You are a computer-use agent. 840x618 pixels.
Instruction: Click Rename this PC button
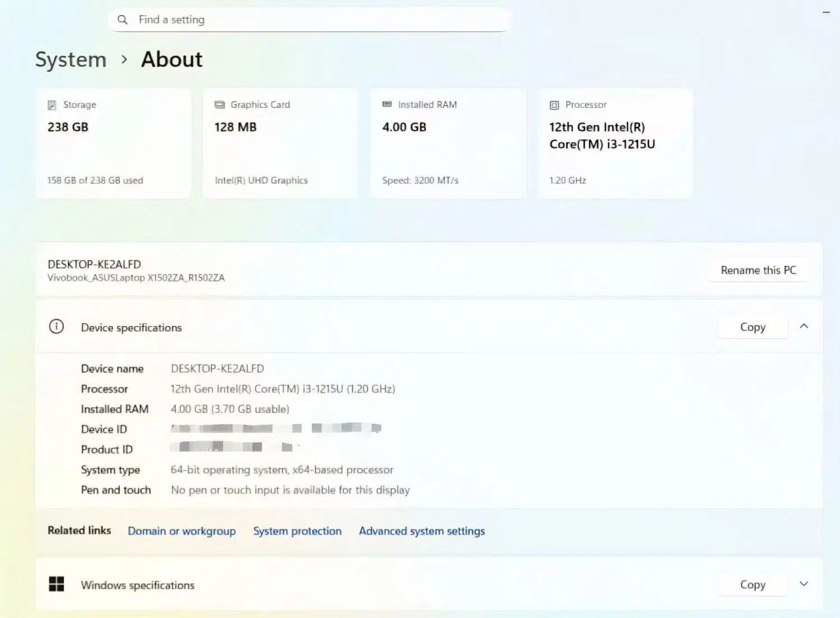click(758, 270)
